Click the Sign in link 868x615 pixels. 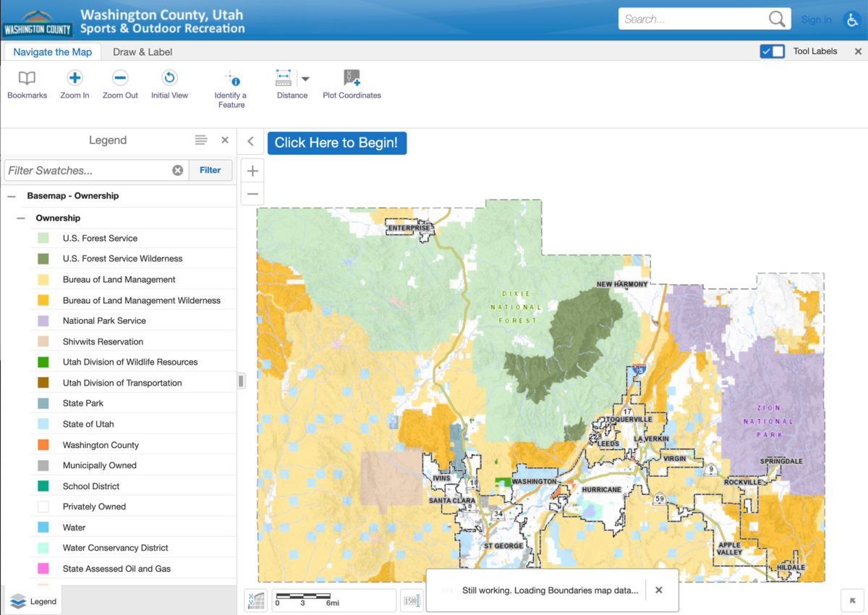(816, 20)
